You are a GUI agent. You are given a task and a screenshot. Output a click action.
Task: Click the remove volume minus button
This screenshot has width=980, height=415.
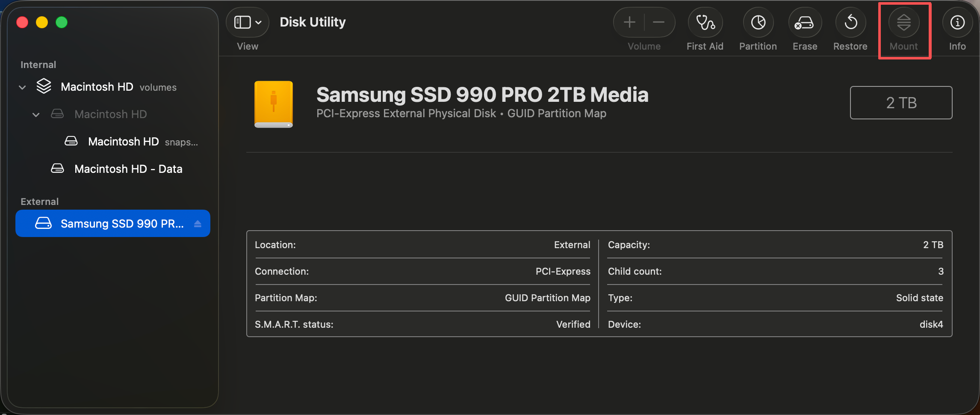click(659, 22)
